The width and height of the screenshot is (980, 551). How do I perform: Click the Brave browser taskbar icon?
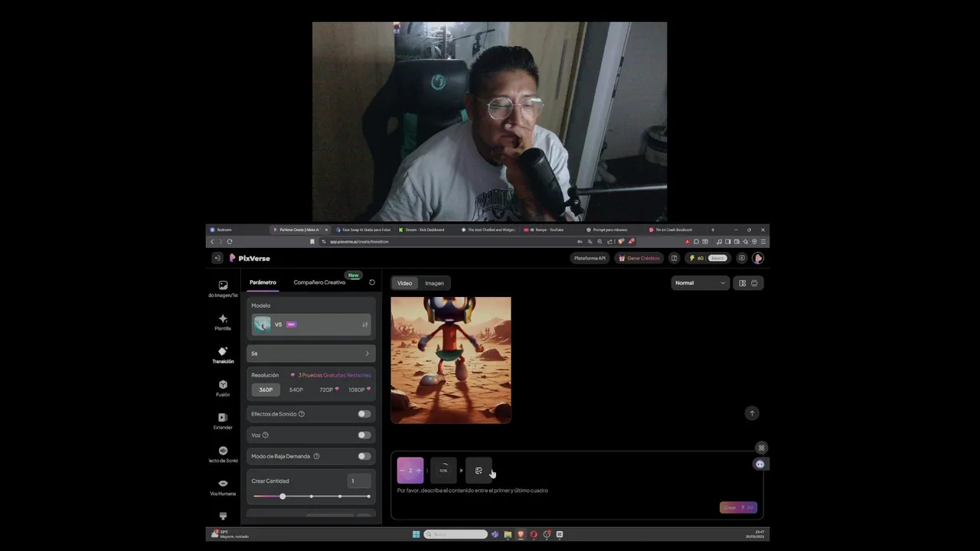[521, 534]
